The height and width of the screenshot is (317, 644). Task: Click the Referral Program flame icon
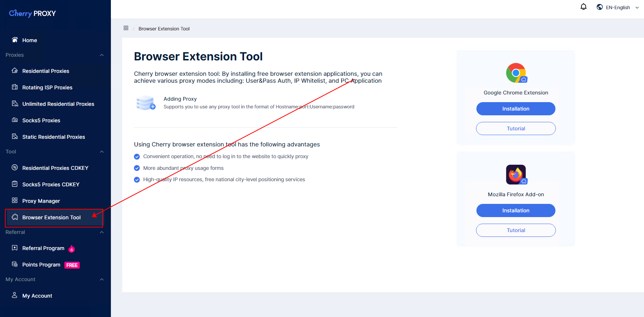point(72,249)
